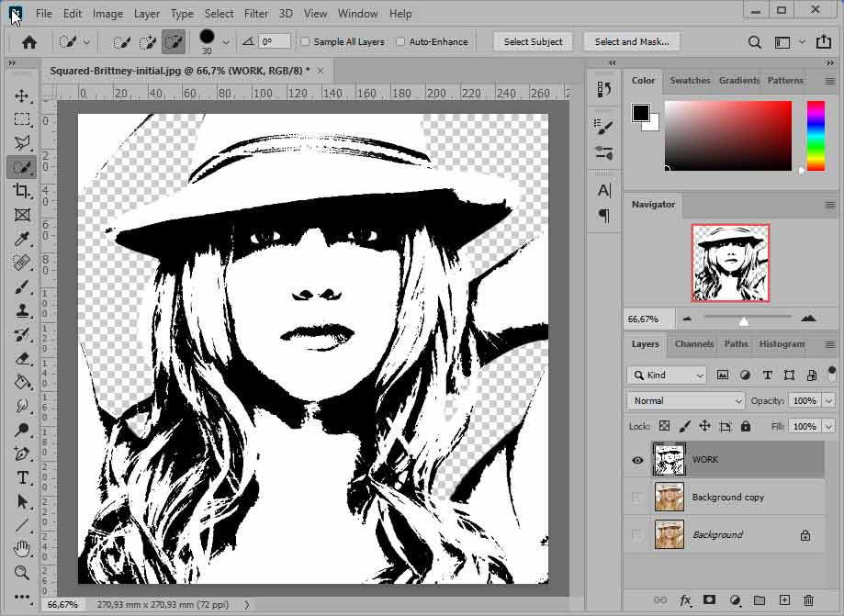Open the Opacity dropdown arrow

pyautogui.click(x=828, y=401)
